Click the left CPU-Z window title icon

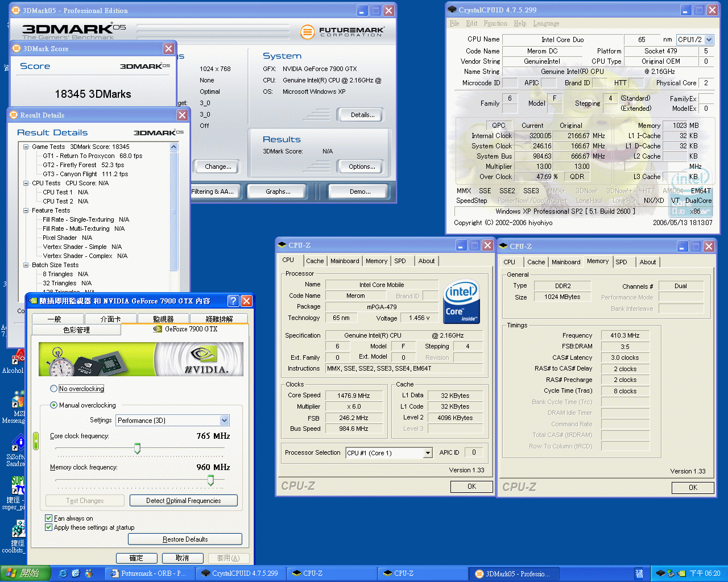tap(282, 245)
